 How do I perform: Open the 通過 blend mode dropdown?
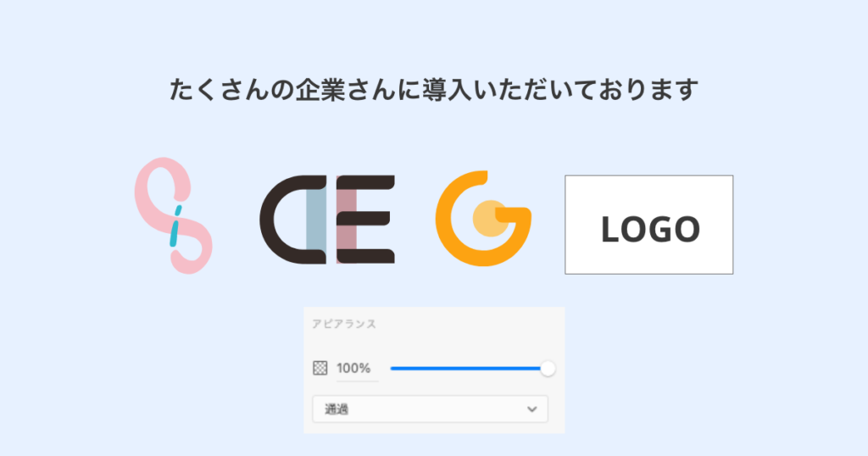click(430, 409)
